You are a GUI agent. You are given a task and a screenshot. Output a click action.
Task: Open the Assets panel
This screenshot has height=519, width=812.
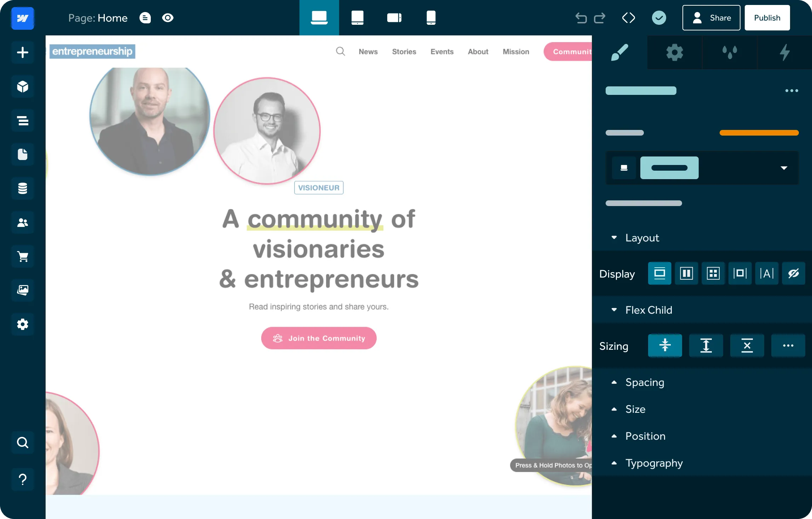(23, 290)
